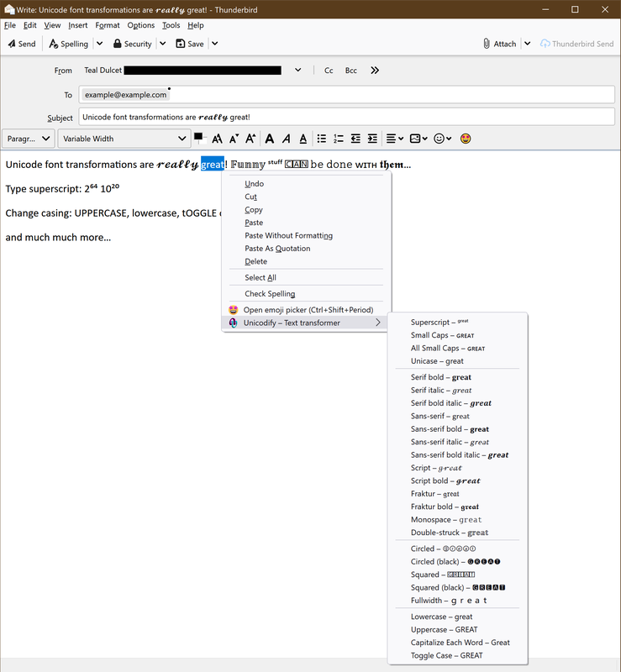Viewport: 621px width, 672px height.
Task: Expand the Attach dropdown arrow
Action: 528,44
